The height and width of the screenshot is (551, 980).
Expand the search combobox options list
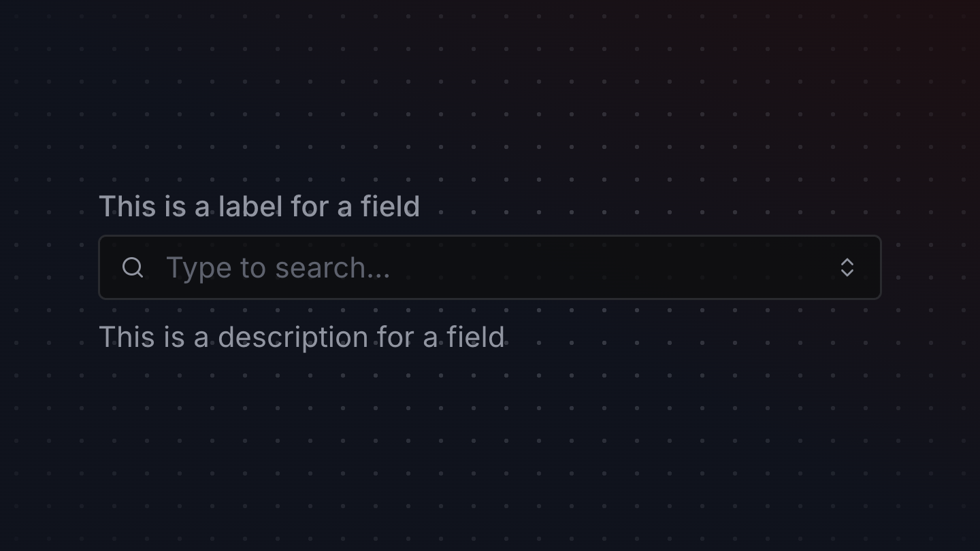pos(847,267)
